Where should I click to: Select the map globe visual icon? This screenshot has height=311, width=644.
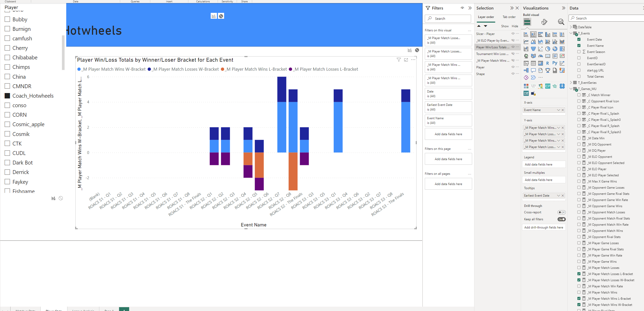tap(526, 56)
